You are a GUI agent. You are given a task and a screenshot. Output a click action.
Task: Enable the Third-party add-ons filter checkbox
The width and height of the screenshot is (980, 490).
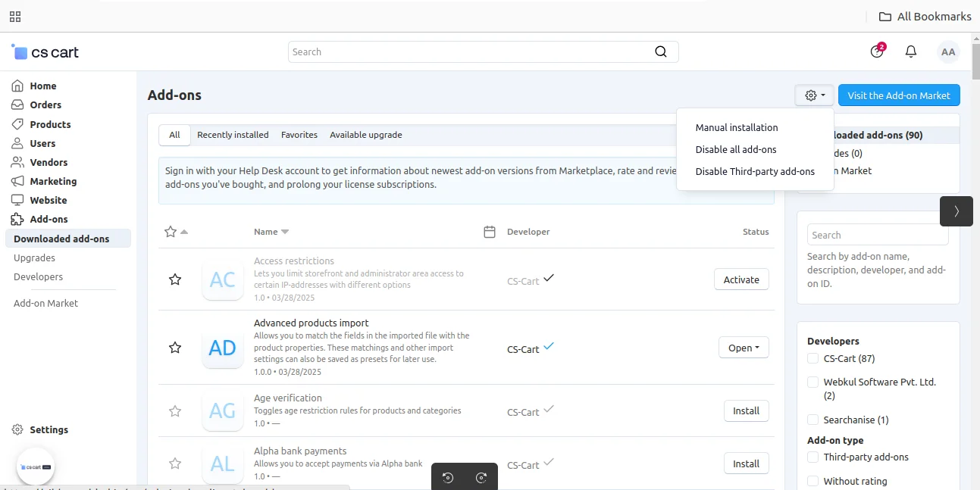[x=812, y=457]
